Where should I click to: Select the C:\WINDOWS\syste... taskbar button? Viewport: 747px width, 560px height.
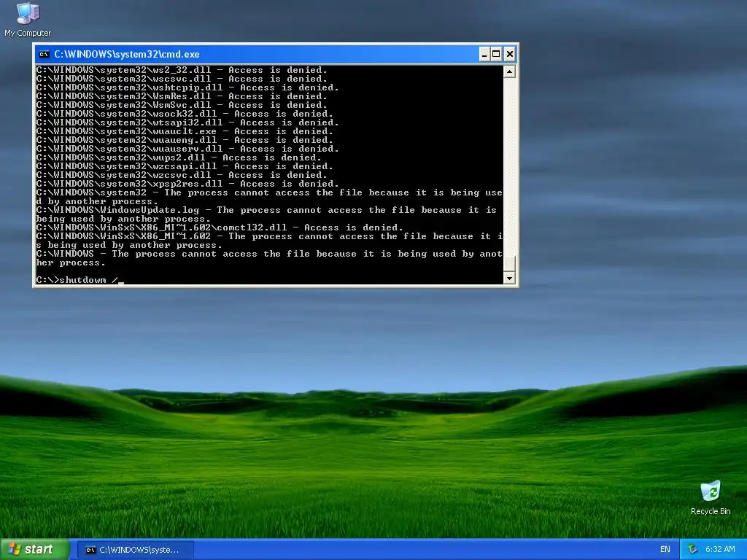click(x=135, y=550)
